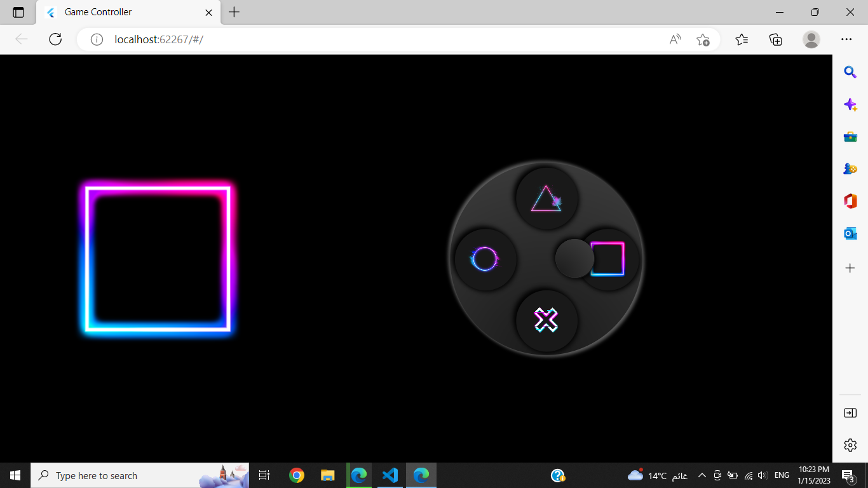Toggle Add this page to favorites
Screen dimensions: 868x488
point(703,39)
